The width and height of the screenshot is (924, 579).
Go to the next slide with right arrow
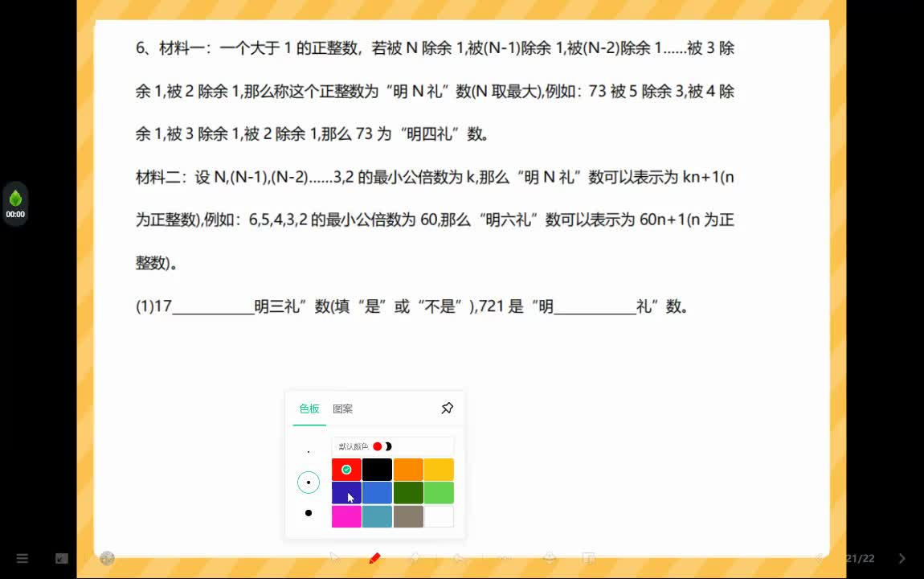(x=902, y=558)
